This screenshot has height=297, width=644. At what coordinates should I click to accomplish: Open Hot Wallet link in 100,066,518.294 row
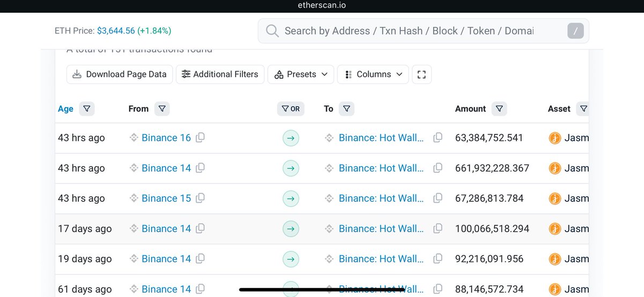pyautogui.click(x=381, y=228)
